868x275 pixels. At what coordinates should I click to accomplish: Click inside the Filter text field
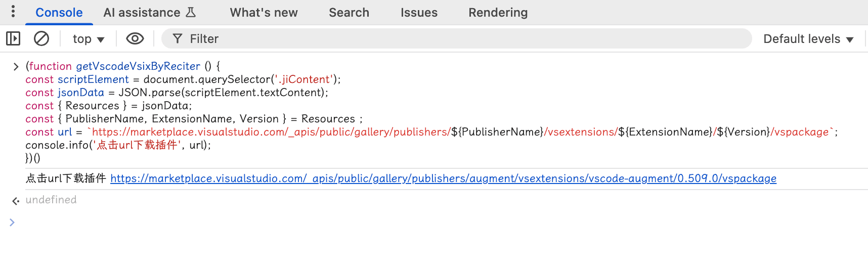455,39
